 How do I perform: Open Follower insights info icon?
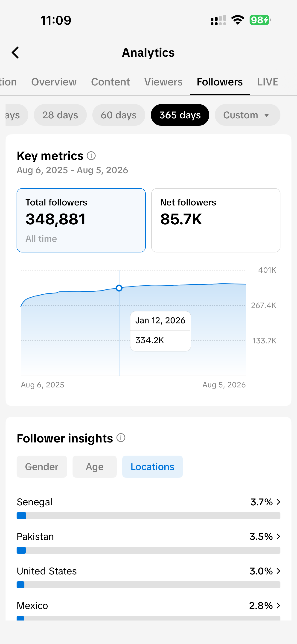pos(121,438)
